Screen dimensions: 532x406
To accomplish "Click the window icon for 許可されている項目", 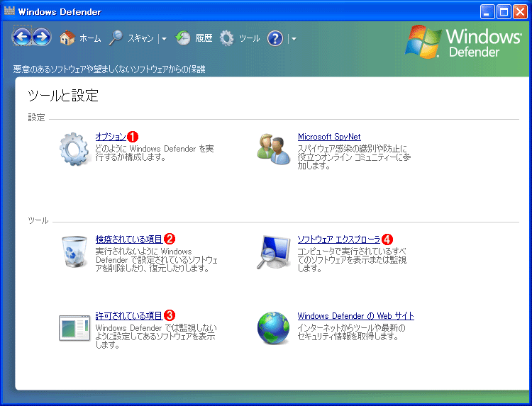I will click(x=74, y=328).
